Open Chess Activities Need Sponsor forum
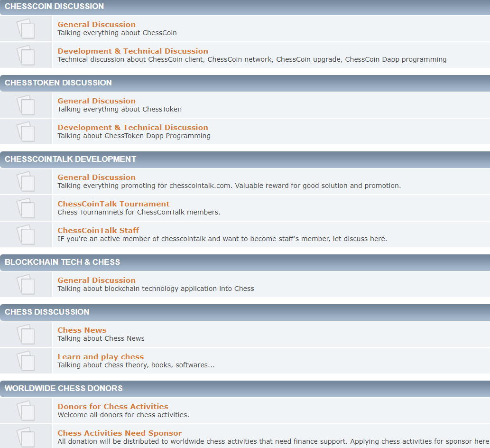The image size is (490, 448). pos(120,433)
